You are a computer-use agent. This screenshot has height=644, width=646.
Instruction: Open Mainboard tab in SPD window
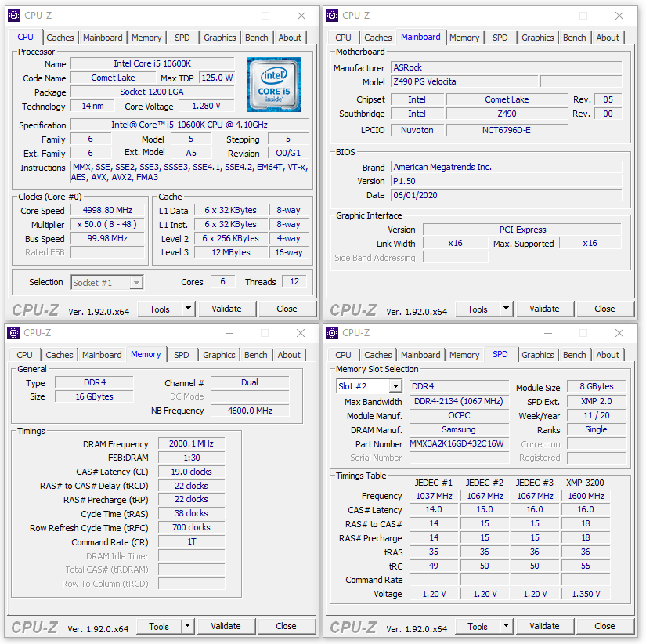[x=420, y=355]
